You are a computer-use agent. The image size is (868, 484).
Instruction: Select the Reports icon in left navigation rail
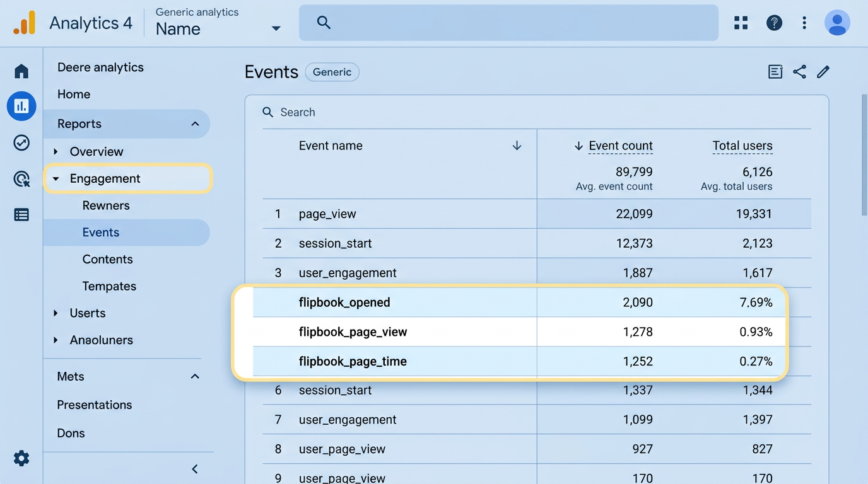click(x=21, y=106)
